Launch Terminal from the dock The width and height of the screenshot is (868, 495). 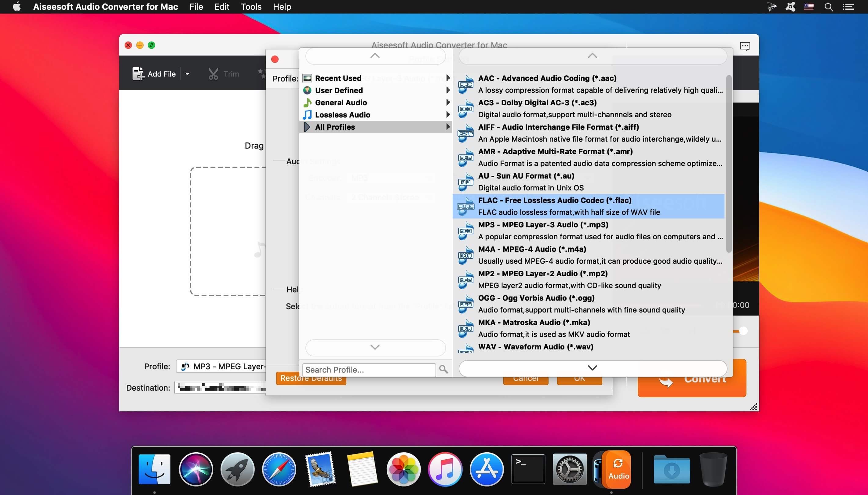(x=528, y=469)
